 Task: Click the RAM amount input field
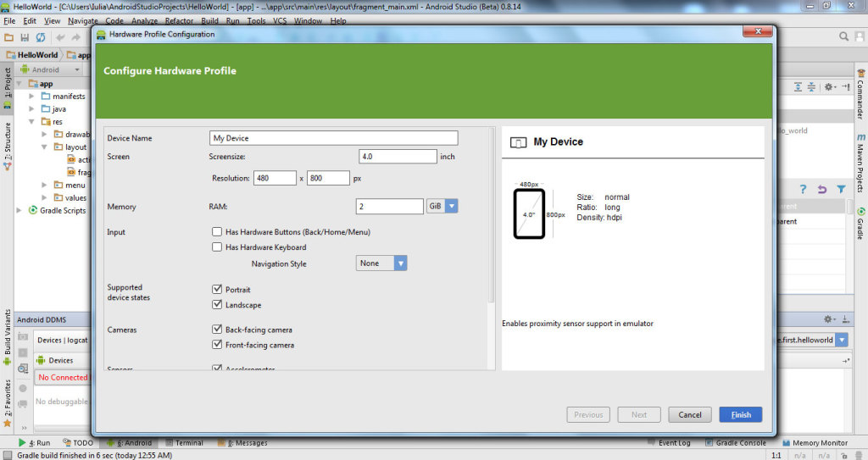pos(390,207)
